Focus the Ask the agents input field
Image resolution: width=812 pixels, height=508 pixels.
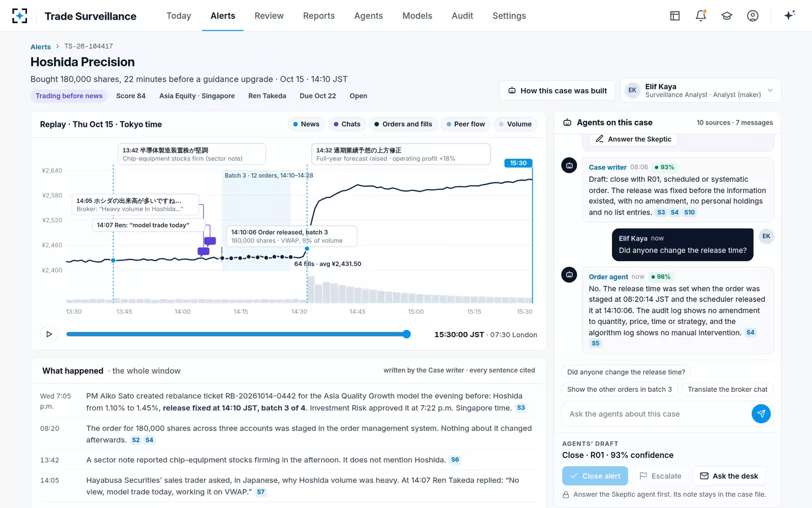(657, 414)
